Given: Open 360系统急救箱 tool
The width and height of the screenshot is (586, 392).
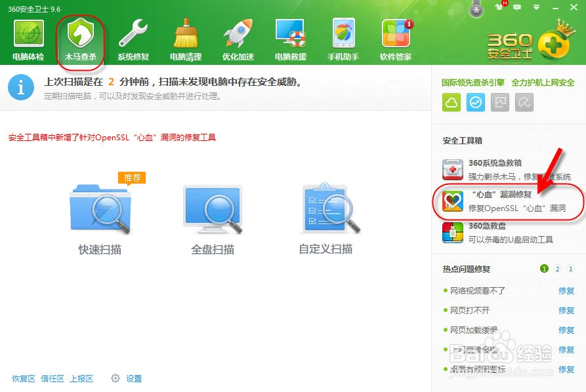Looking at the screenshot, I should (x=507, y=170).
